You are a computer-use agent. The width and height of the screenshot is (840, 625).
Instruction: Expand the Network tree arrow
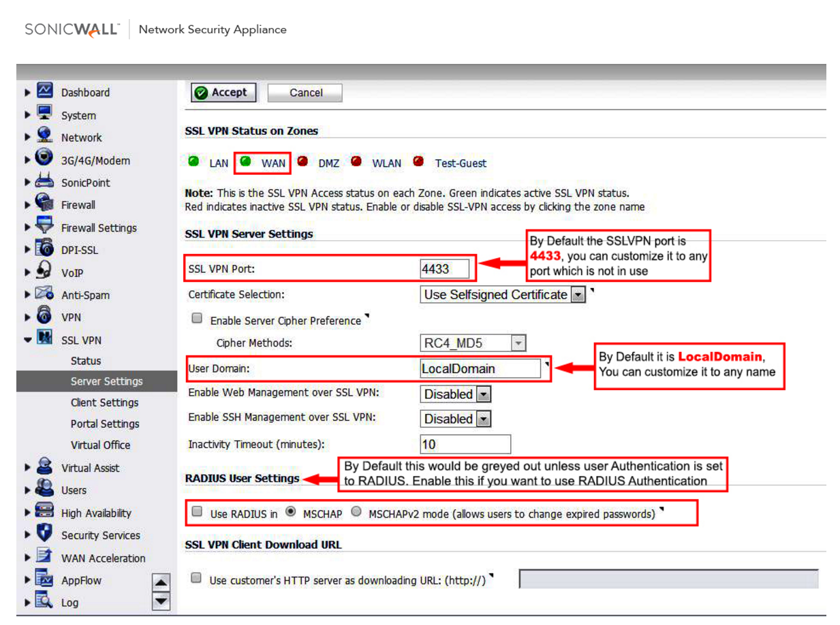tap(27, 137)
